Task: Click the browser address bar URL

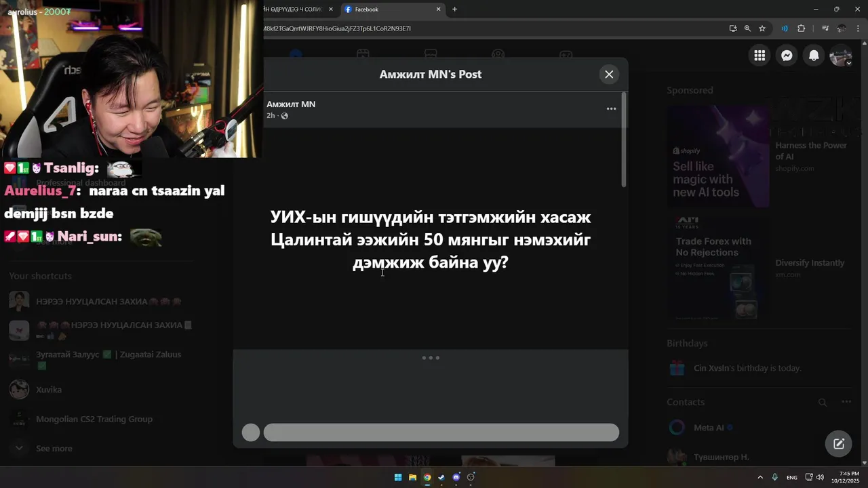Action: pyautogui.click(x=337, y=28)
